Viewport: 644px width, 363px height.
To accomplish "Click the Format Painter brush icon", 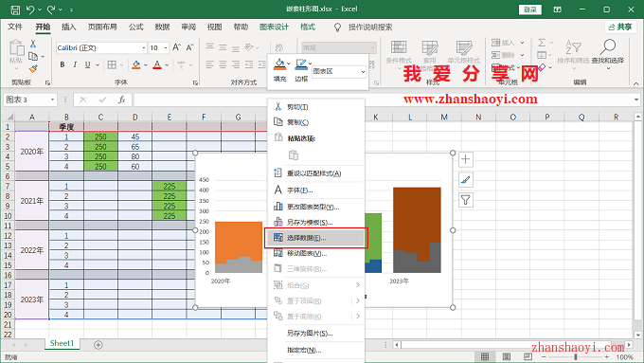I will [x=34, y=68].
